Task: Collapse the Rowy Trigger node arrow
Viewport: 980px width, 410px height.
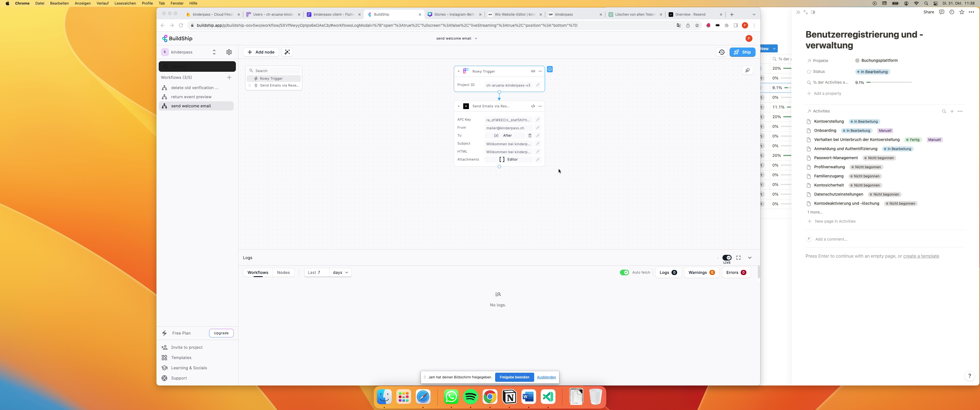Action: 459,71
